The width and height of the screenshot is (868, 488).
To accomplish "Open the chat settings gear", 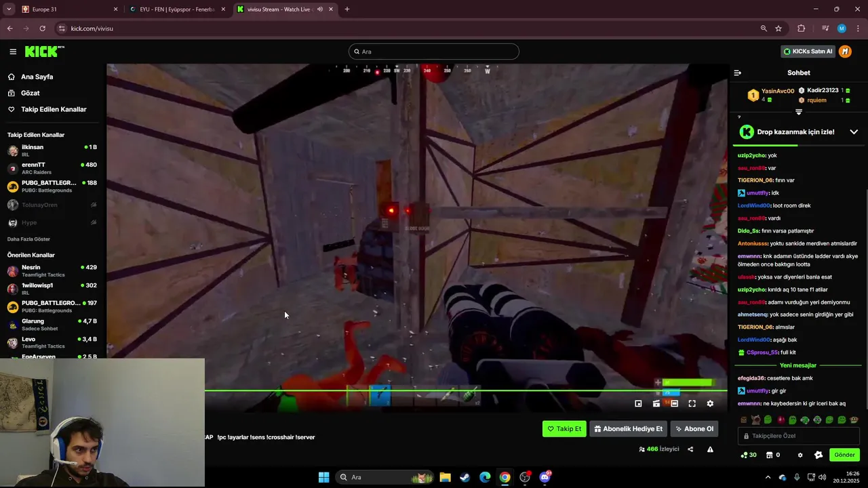I will tap(800, 455).
